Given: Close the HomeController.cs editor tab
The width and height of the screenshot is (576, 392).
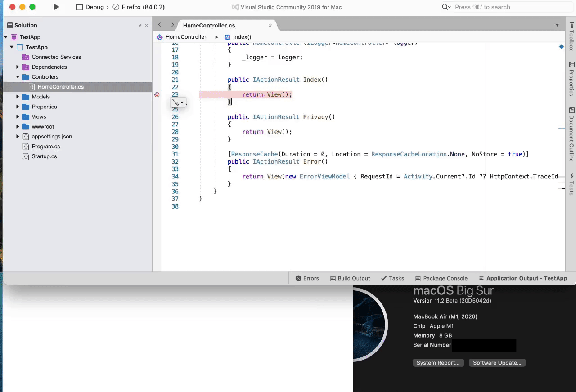Looking at the screenshot, I should [x=270, y=26].
